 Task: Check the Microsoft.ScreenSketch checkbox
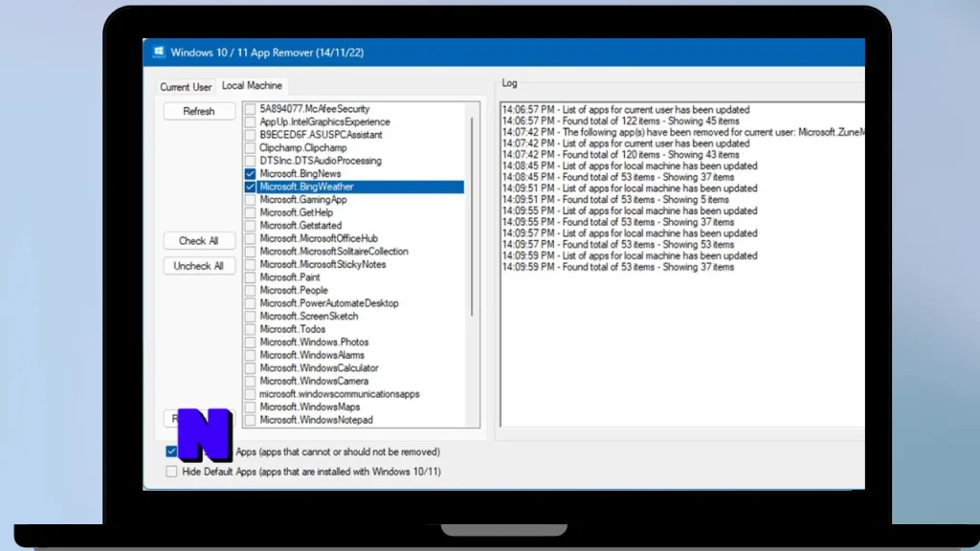(x=250, y=316)
